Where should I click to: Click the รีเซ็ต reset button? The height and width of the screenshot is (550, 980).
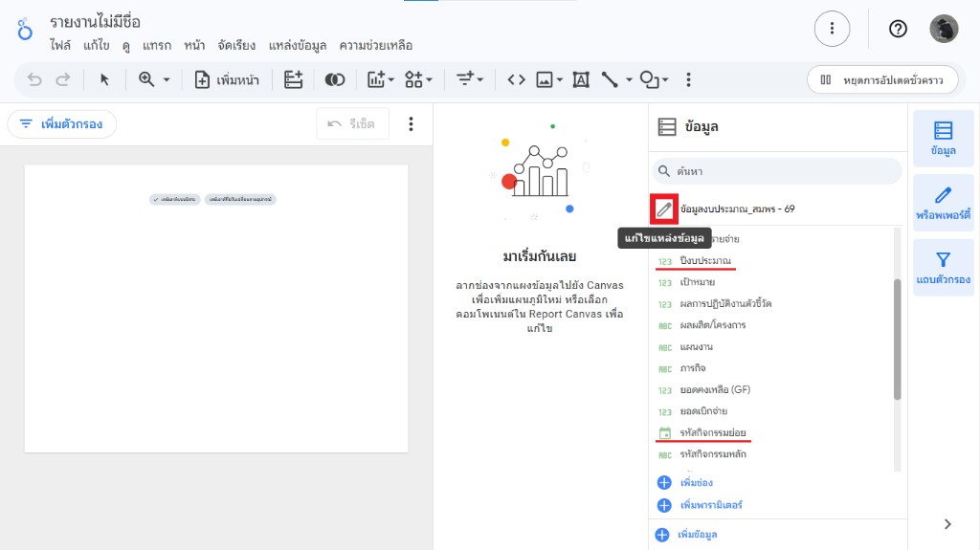pyautogui.click(x=352, y=123)
